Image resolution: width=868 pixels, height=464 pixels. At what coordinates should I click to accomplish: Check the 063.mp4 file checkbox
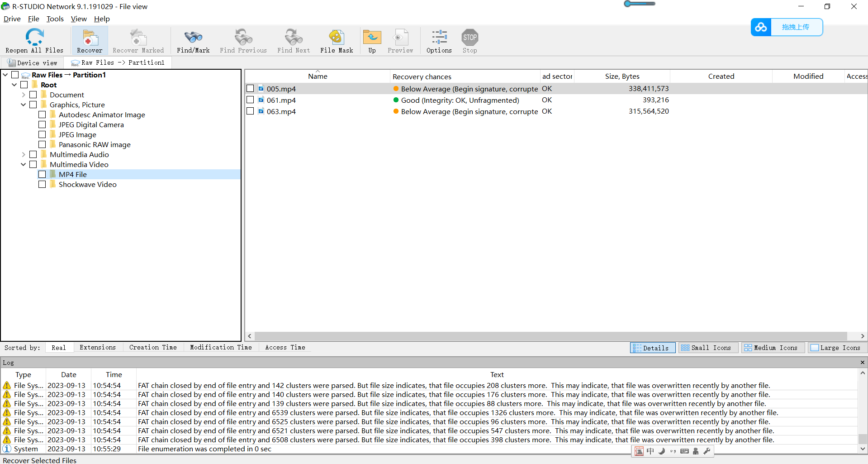(x=250, y=111)
